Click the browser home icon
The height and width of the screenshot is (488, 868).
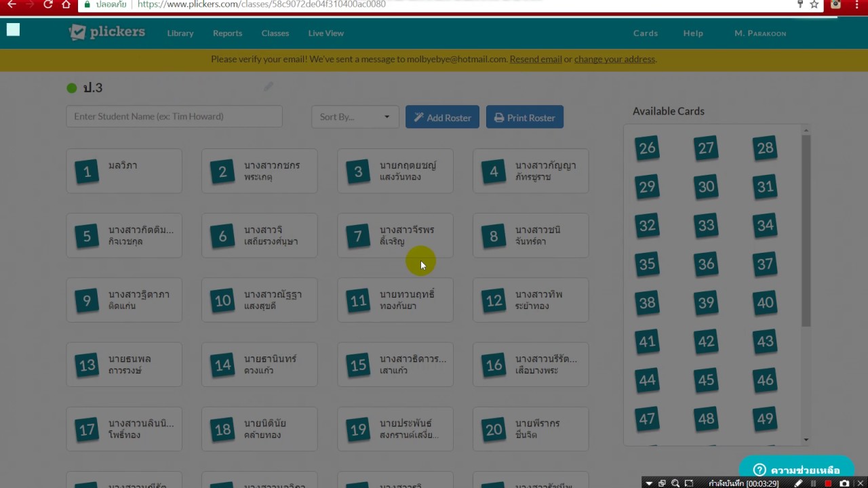tap(66, 5)
